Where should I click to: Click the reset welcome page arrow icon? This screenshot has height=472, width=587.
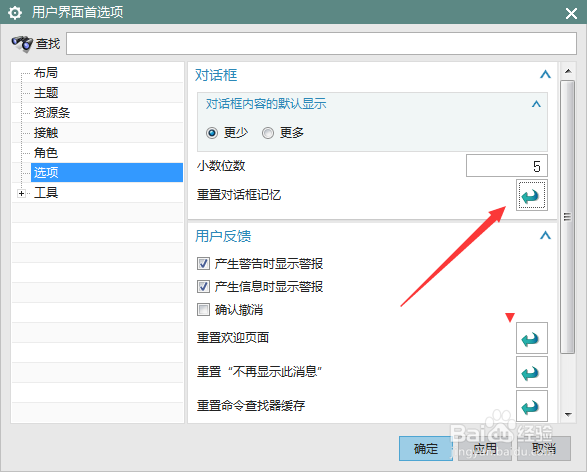[x=532, y=338]
